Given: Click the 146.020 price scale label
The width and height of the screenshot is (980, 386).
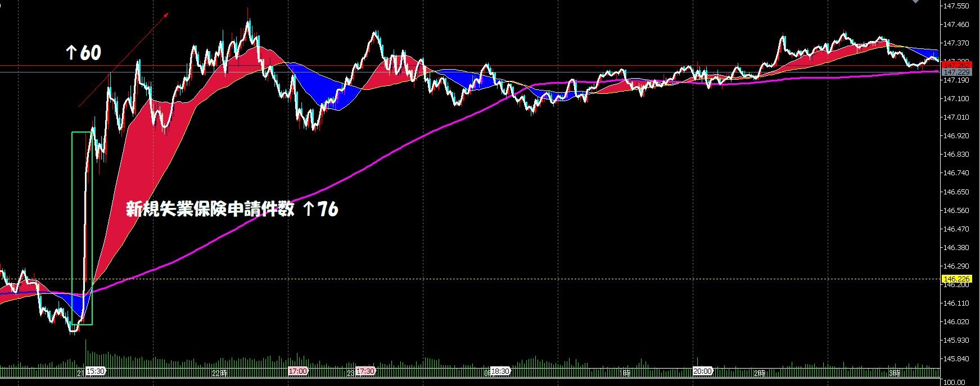Looking at the screenshot, I should pyautogui.click(x=956, y=322).
